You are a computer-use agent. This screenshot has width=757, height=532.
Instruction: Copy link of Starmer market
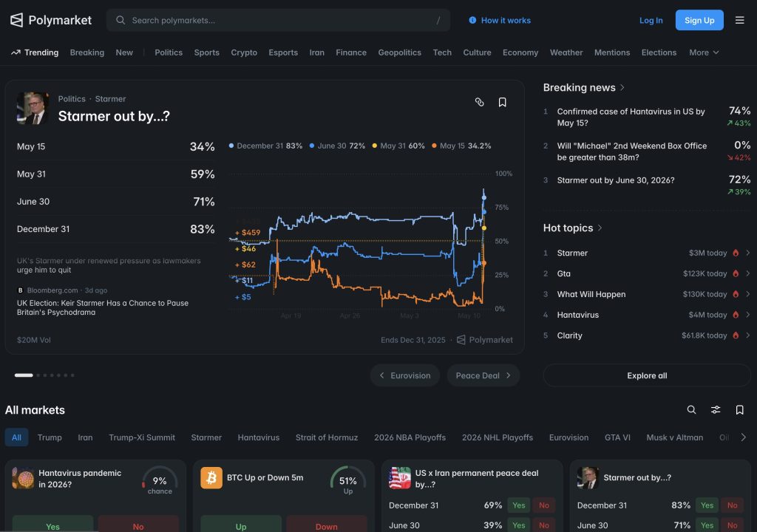[x=479, y=102]
